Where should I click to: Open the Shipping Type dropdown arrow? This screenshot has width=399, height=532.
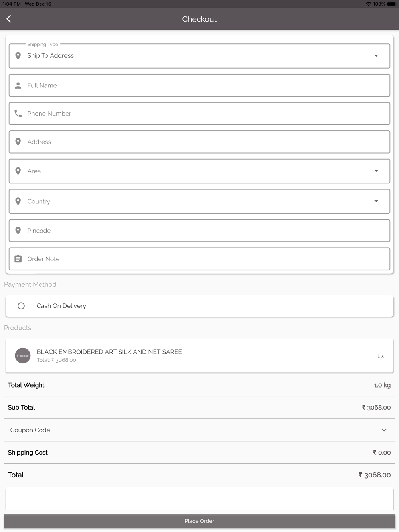376,56
